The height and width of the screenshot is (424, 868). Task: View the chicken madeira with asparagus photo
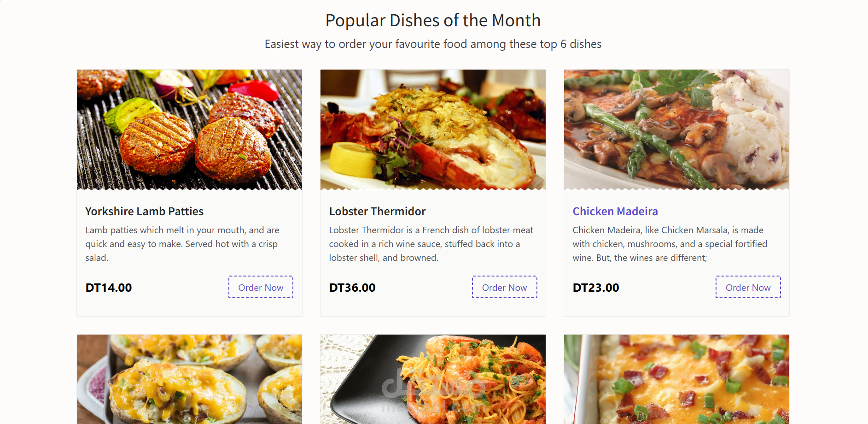(x=676, y=130)
